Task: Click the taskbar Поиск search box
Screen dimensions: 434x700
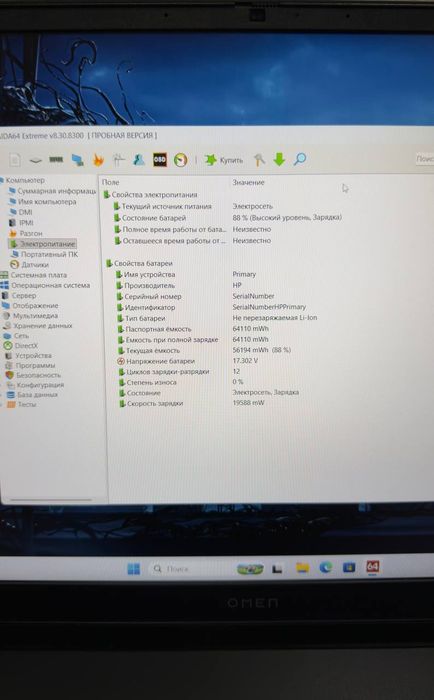Action: (188, 569)
